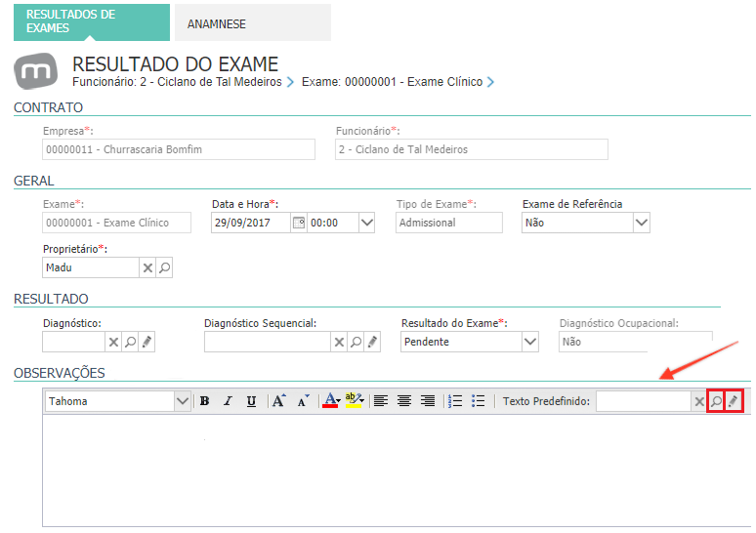The image size is (756, 533).
Task: Pick the text highlight color
Action: pyautogui.click(x=355, y=400)
